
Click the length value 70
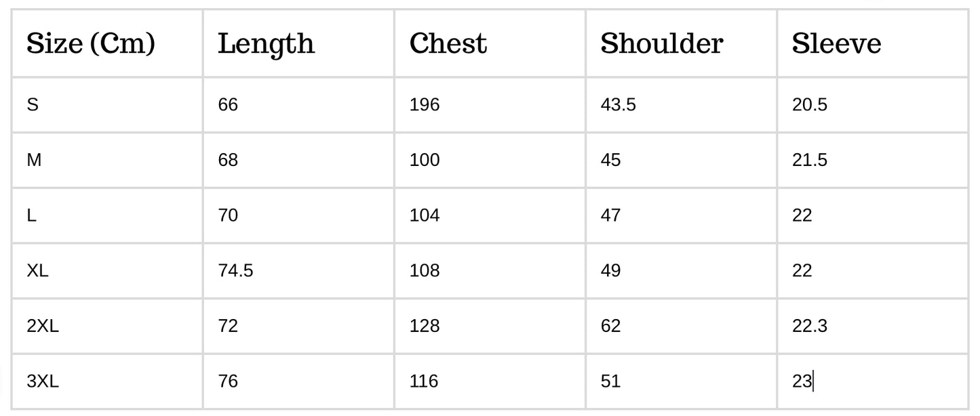[x=228, y=216]
